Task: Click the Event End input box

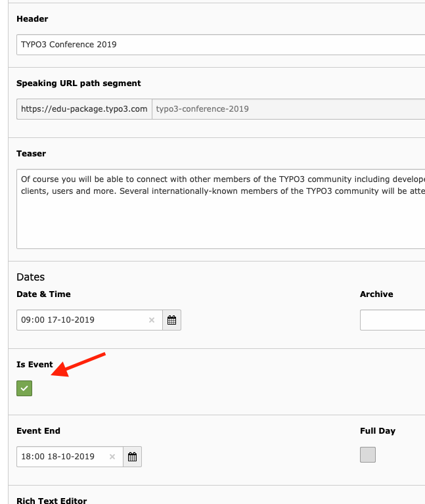Action: point(62,457)
